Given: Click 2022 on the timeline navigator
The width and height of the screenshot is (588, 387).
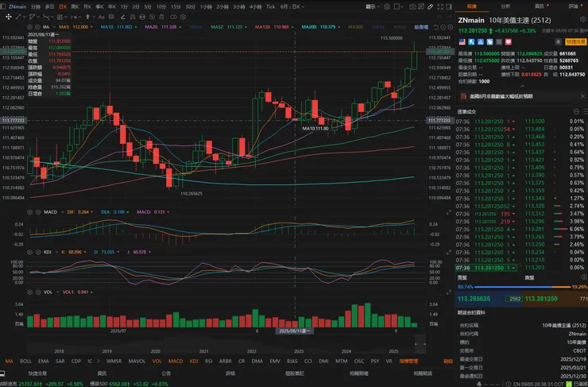Looking at the screenshot, I should click(x=252, y=350).
